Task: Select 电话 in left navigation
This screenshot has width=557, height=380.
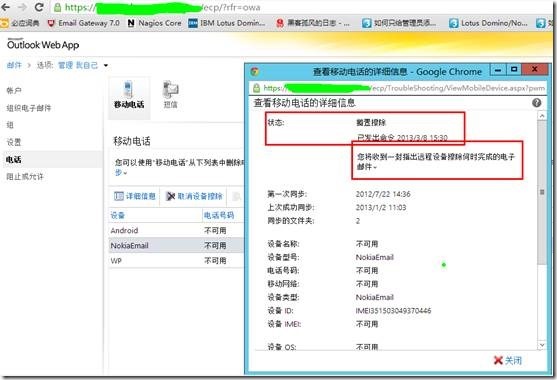Action: point(52,159)
